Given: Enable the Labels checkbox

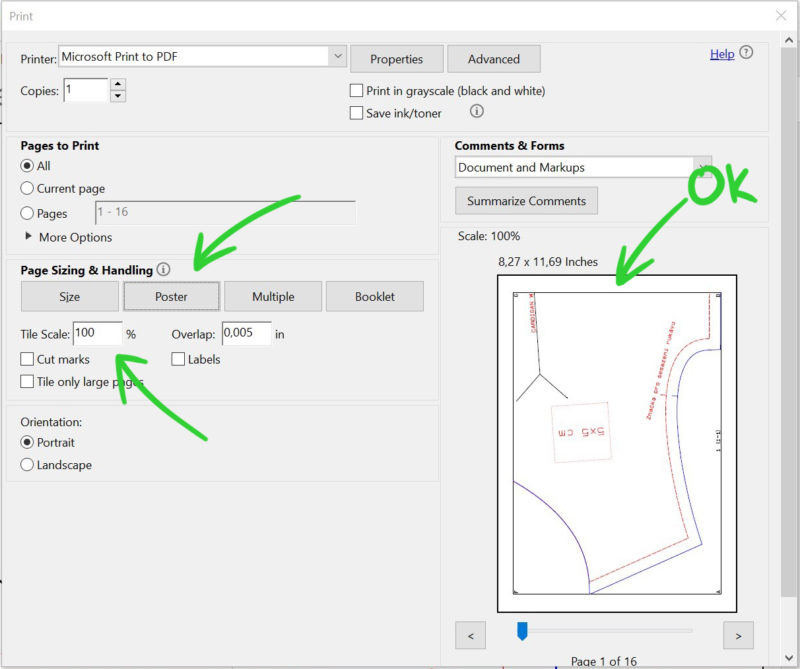Looking at the screenshot, I should (178, 359).
